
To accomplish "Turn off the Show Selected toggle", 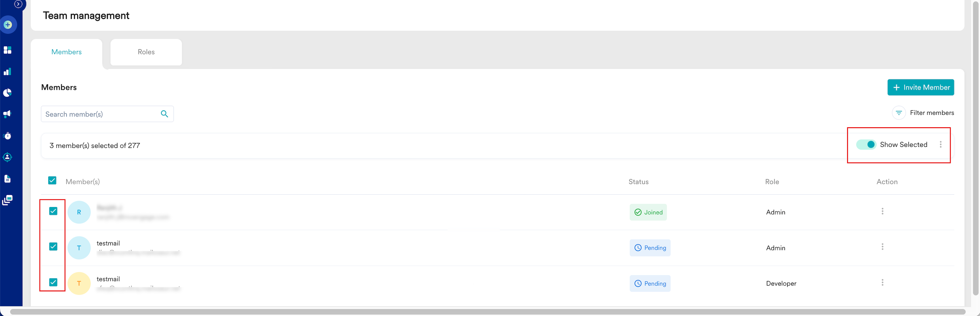I will click(x=866, y=145).
